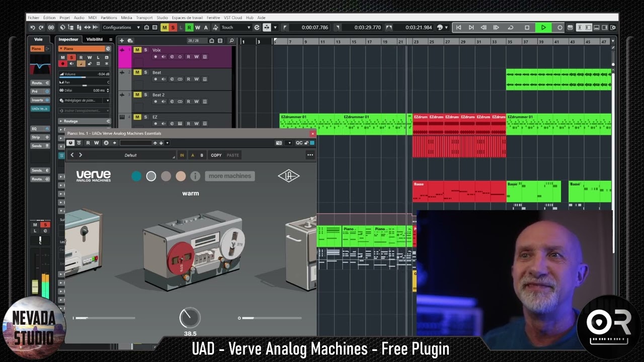The width and height of the screenshot is (644, 362).
Task: Go to previous marker transport icon
Action: pos(458,28)
